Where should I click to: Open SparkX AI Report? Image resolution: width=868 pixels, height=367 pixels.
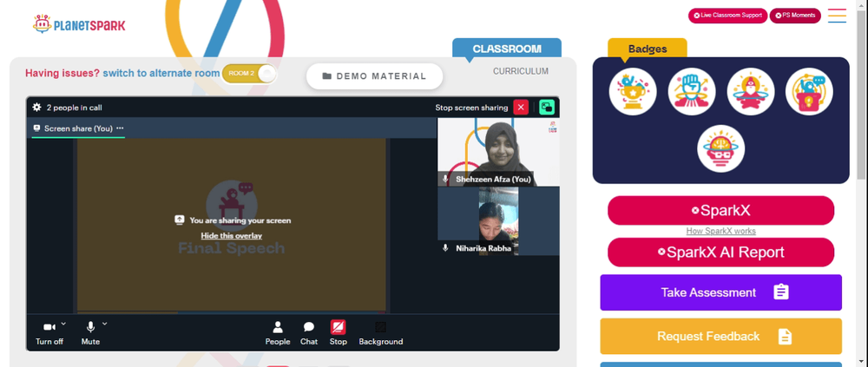[720, 252]
